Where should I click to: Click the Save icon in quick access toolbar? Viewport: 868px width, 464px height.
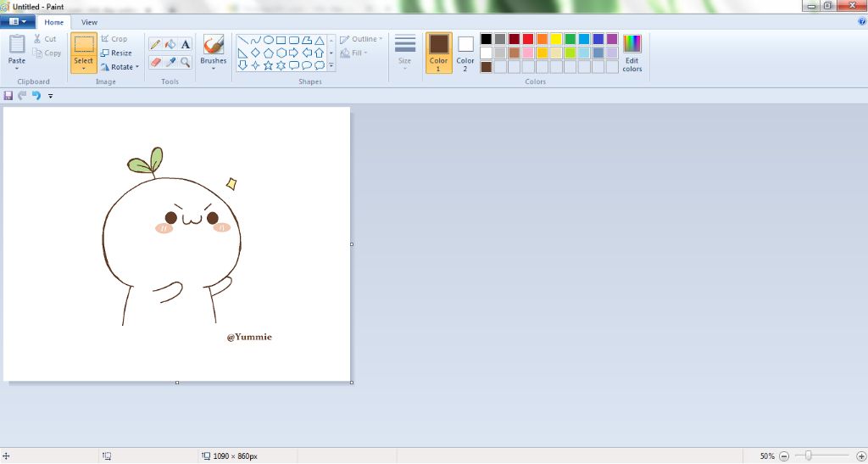click(x=8, y=96)
